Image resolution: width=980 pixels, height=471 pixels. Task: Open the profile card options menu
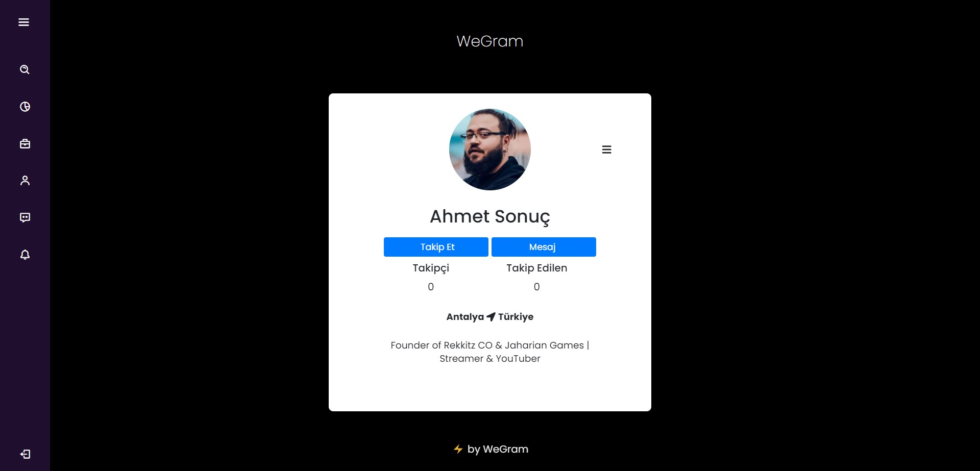point(606,150)
